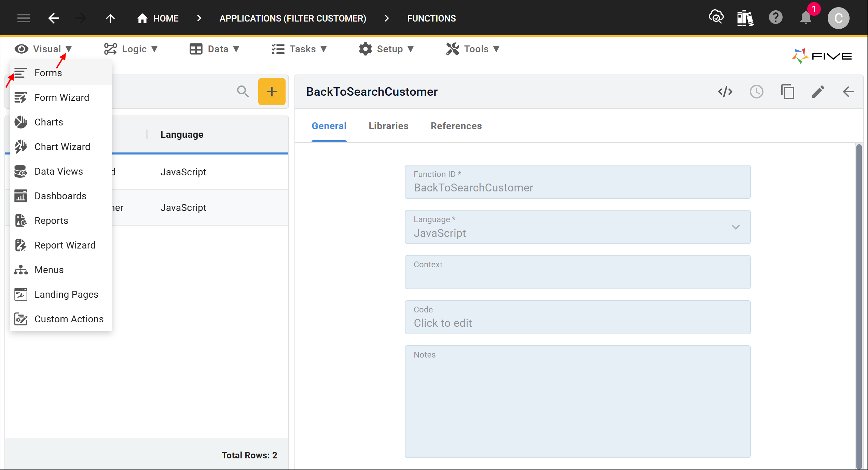Expand the Tools menu
868x470 pixels.
[473, 49]
